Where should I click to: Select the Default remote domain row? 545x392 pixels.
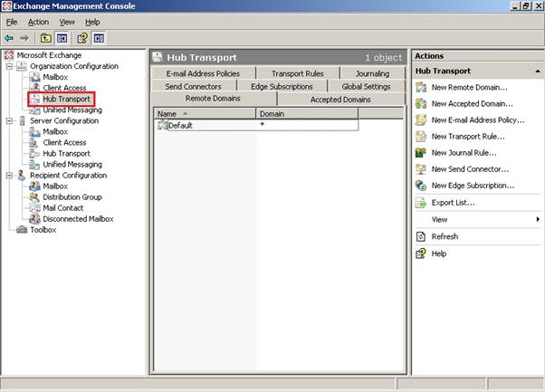[257, 125]
